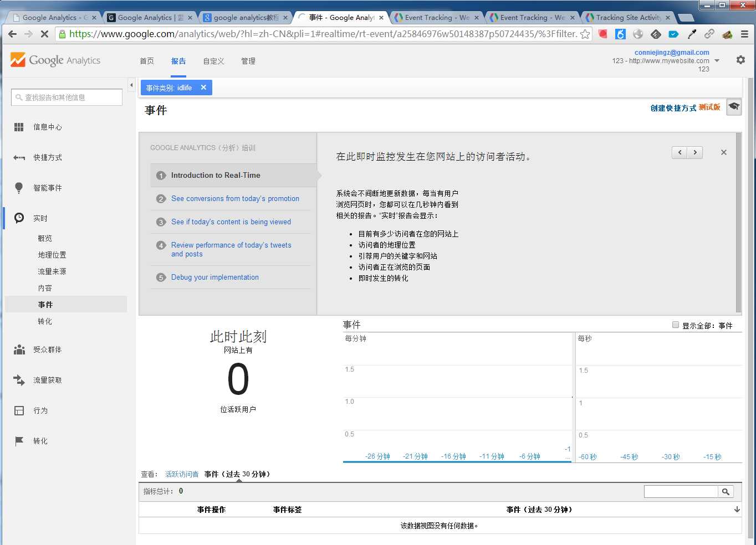The image size is (756, 545).
Task: Open the settings gear icon
Action: [740, 60]
